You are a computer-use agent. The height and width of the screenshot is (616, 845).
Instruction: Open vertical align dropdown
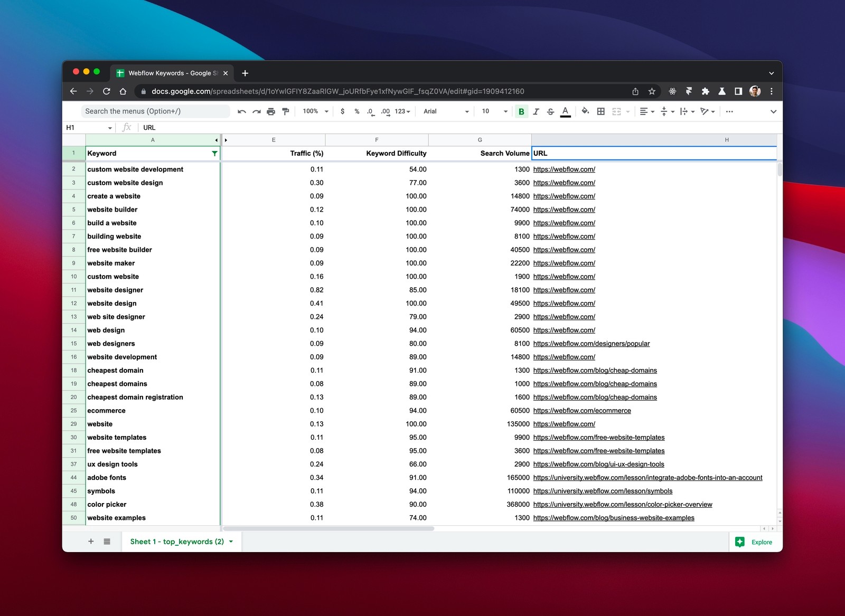point(668,111)
